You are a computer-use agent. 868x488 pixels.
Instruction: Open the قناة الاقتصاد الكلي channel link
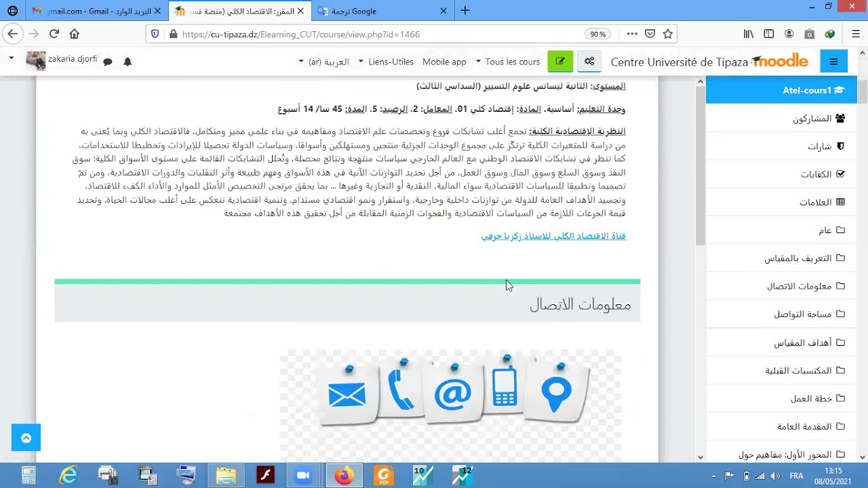pos(553,236)
